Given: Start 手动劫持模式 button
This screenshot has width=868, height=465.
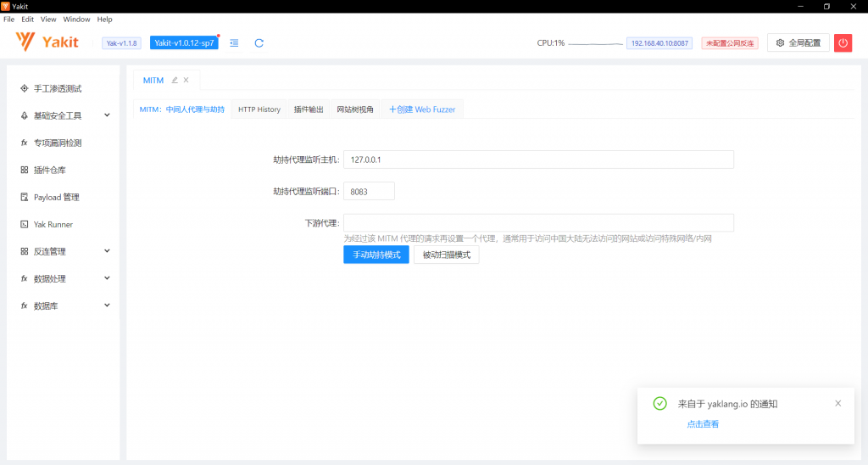Looking at the screenshot, I should click(376, 255).
